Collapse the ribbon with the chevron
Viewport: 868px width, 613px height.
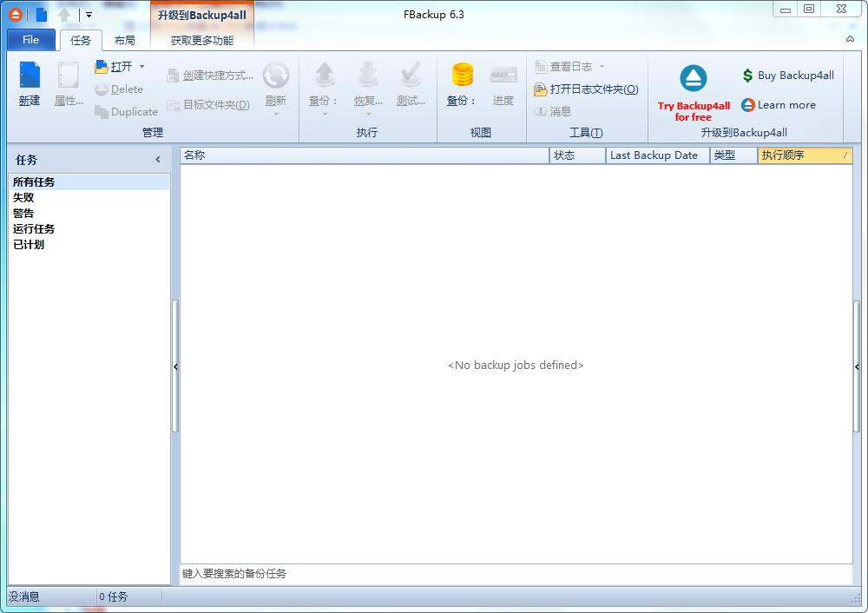(x=850, y=39)
